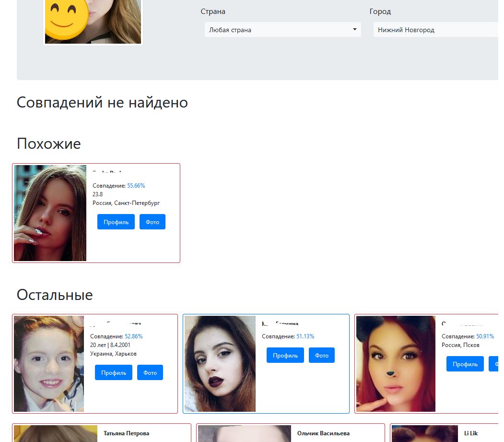The image size is (504, 442).
Task: Click Фото button in the Санкт-Петербург card
Action: click(152, 222)
